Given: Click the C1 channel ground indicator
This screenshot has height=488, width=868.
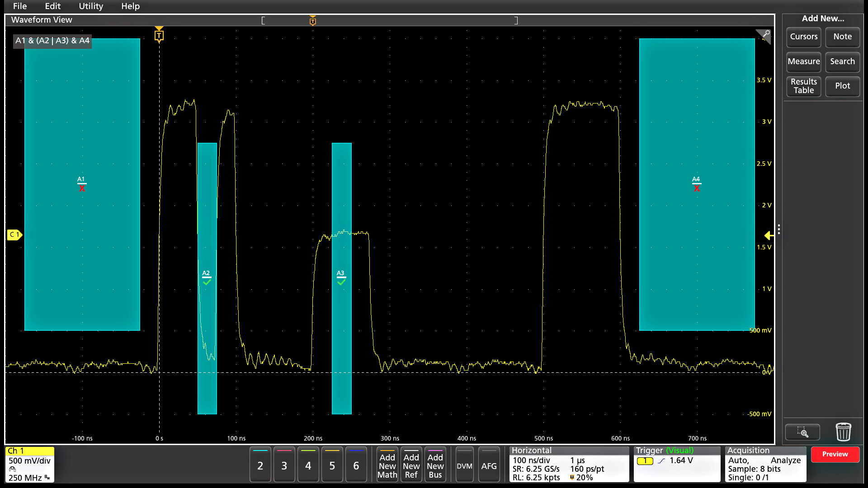Looking at the screenshot, I should click(x=14, y=235).
